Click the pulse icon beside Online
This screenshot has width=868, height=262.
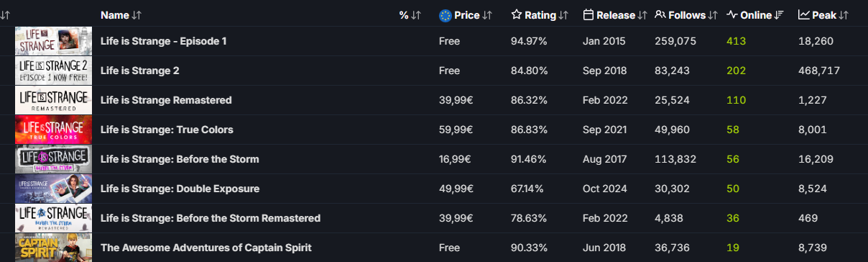click(731, 14)
